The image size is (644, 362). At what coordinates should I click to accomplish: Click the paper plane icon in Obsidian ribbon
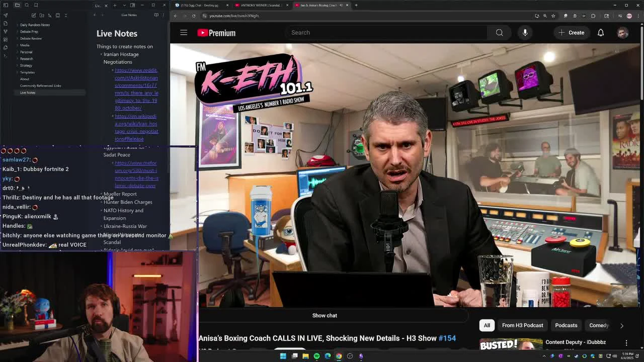click(x=6, y=15)
